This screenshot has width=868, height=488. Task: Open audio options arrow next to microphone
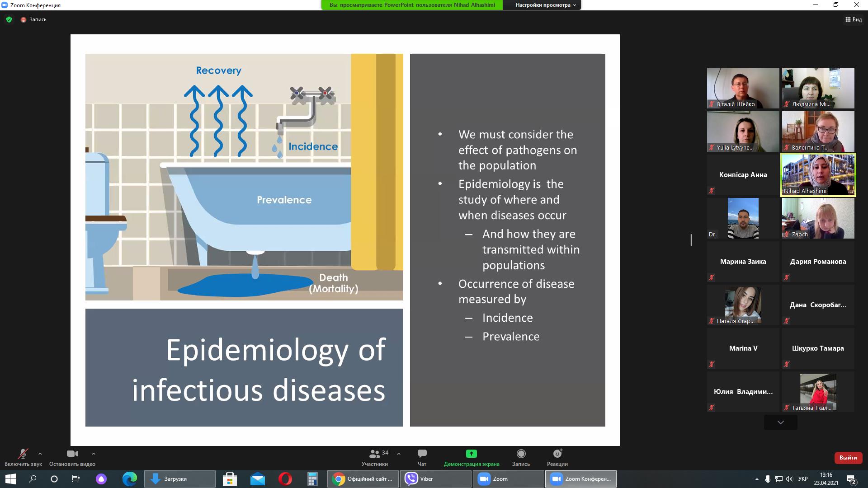[40, 454]
